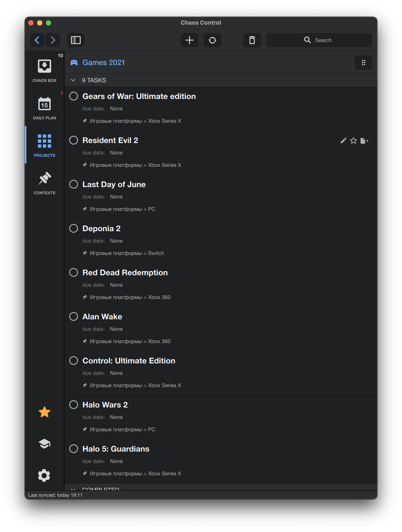Click the gamepad icon beside Games 2021
Image resolution: width=402 pixels, height=532 pixels.
[x=74, y=63]
